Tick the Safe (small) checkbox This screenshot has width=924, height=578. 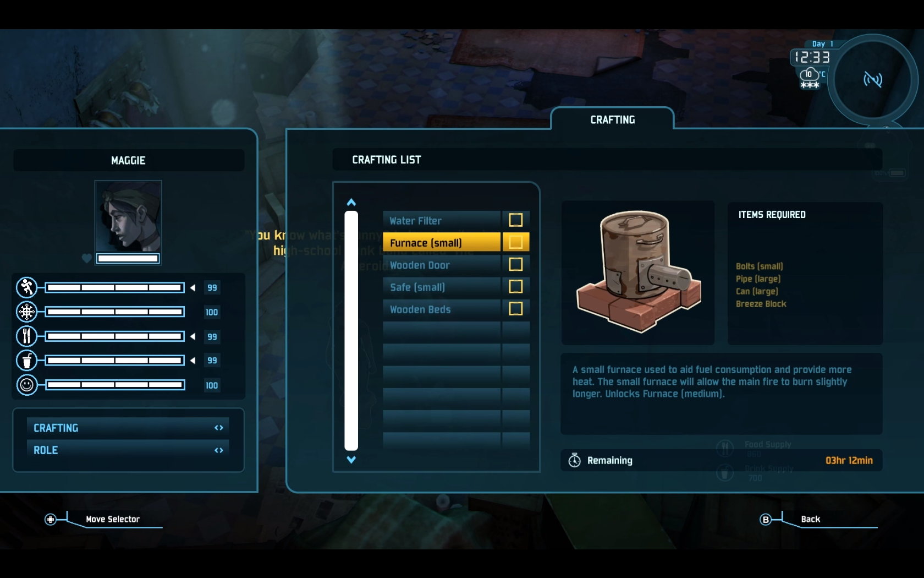pyautogui.click(x=515, y=287)
